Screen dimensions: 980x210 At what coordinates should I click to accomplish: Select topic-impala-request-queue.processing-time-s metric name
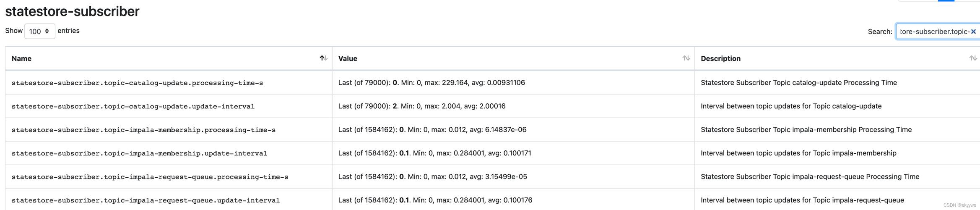point(150,177)
